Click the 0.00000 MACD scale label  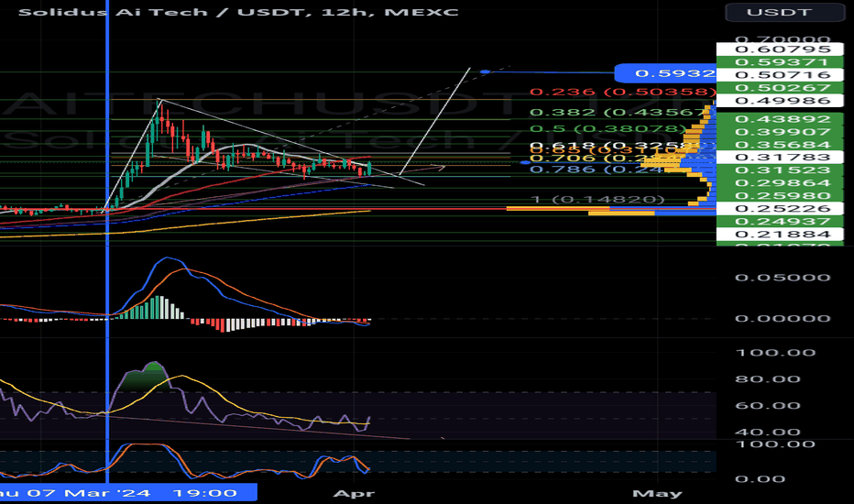(783, 319)
